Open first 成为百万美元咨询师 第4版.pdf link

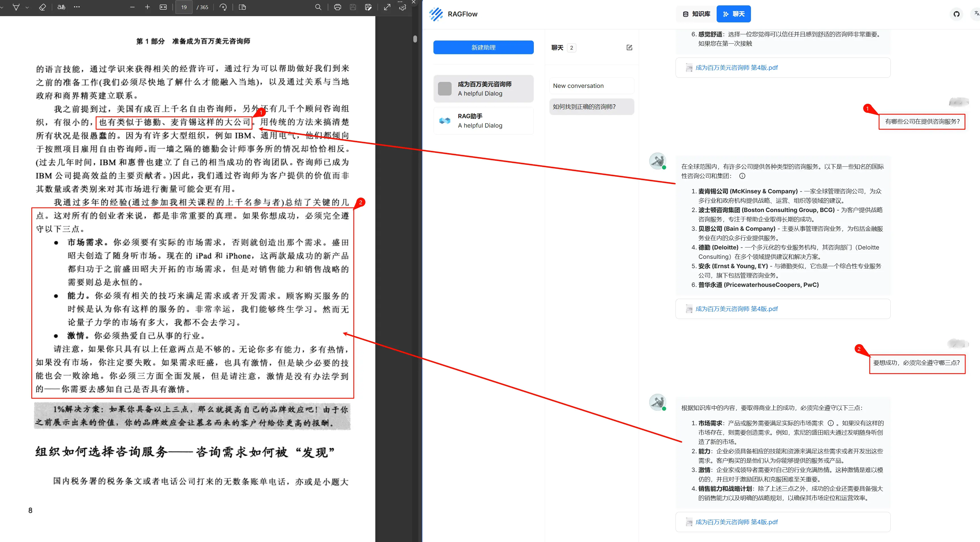736,68
